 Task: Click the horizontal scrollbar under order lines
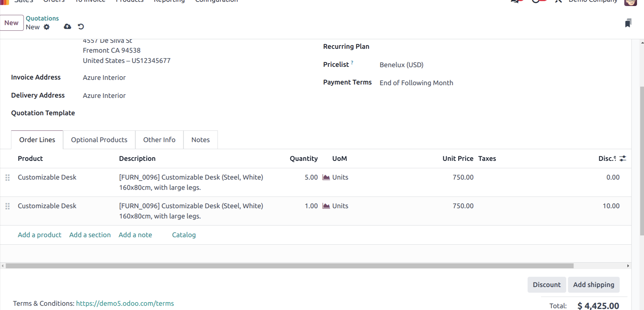point(289,266)
